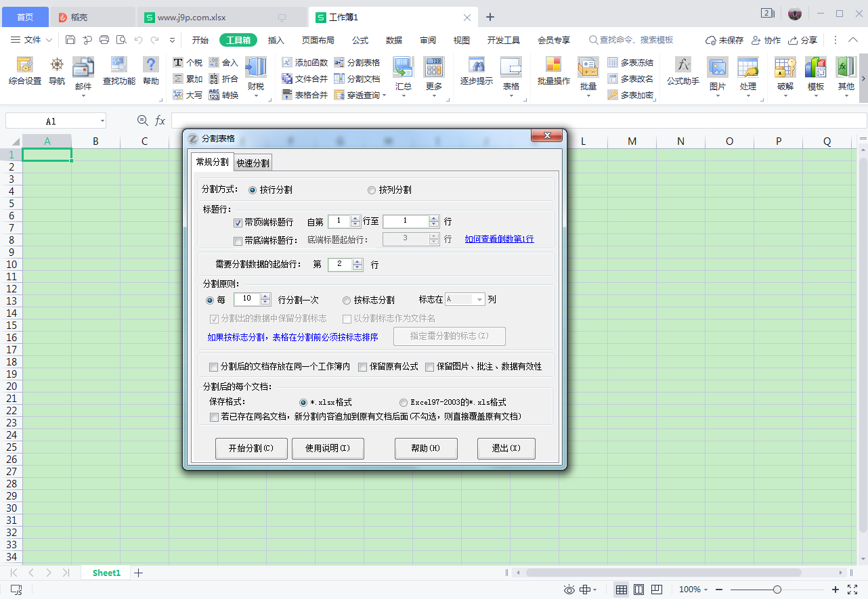Open the 帮助 help icon
Image resolution: width=868 pixels, height=599 pixels.
tap(151, 72)
